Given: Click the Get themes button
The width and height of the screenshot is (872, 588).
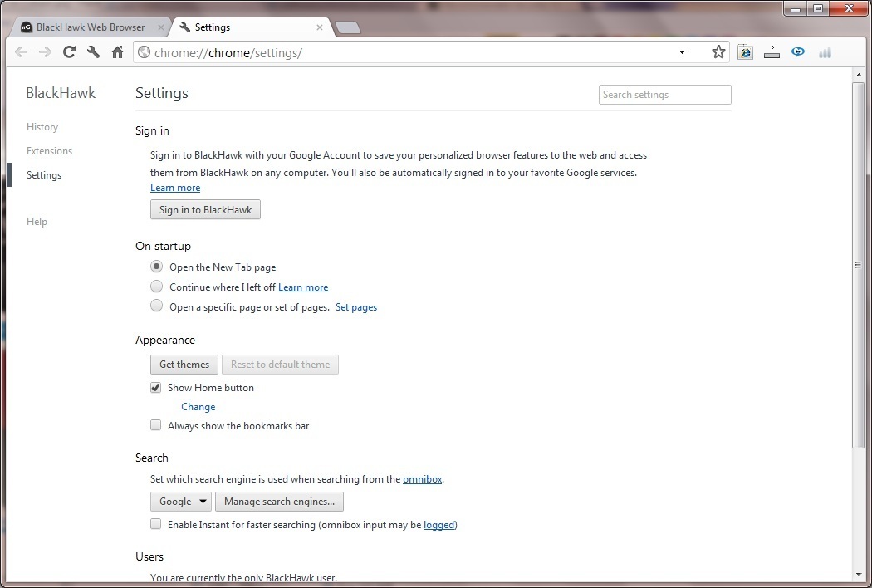Looking at the screenshot, I should tap(184, 365).
